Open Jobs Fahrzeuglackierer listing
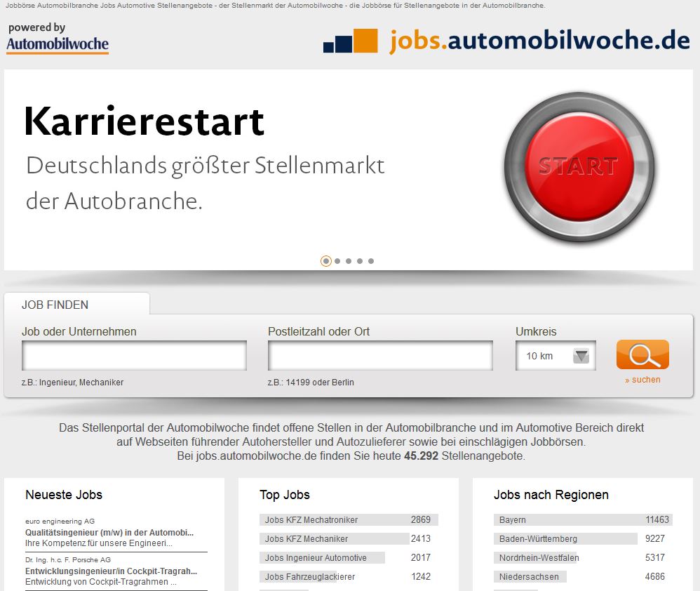This screenshot has height=591, width=700. 310,577
